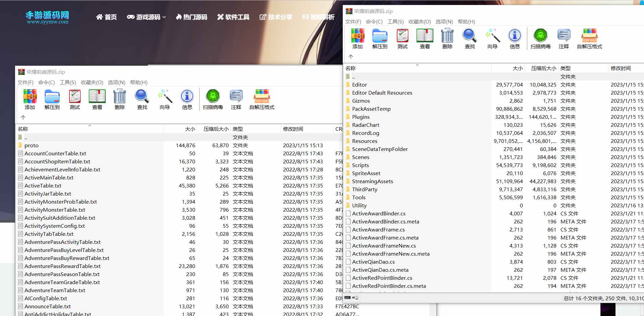The height and width of the screenshot is (316, 644).
Task: Click the Delete (删除) trash icon in right window
Action: pos(447,39)
